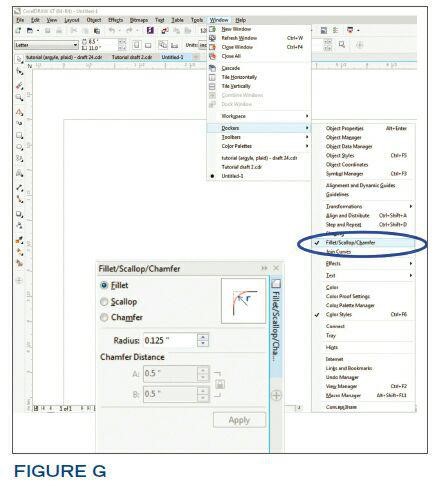The height and width of the screenshot is (495, 436).
Task: Click the Cascade windows icon
Action: [212, 68]
